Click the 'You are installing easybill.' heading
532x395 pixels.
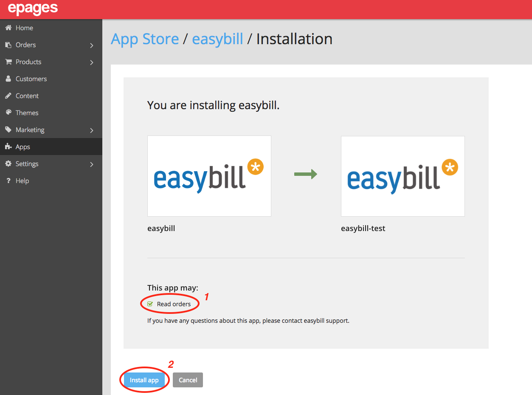click(x=214, y=105)
